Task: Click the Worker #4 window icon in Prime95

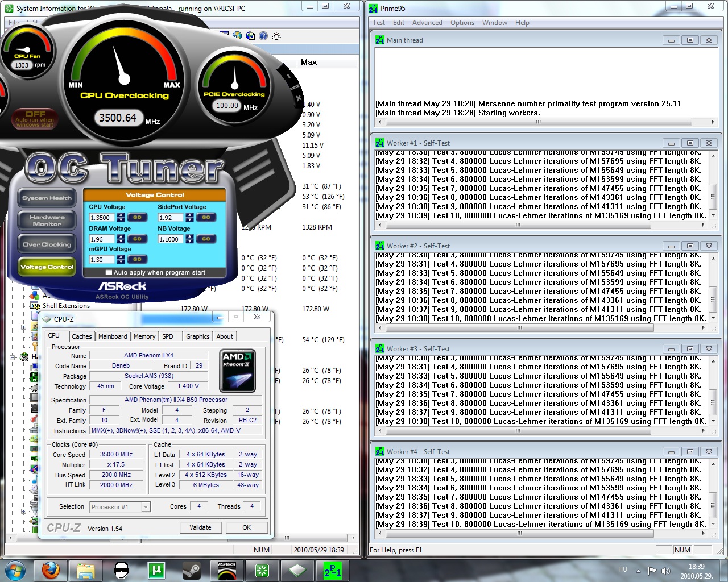Action: tap(380, 451)
